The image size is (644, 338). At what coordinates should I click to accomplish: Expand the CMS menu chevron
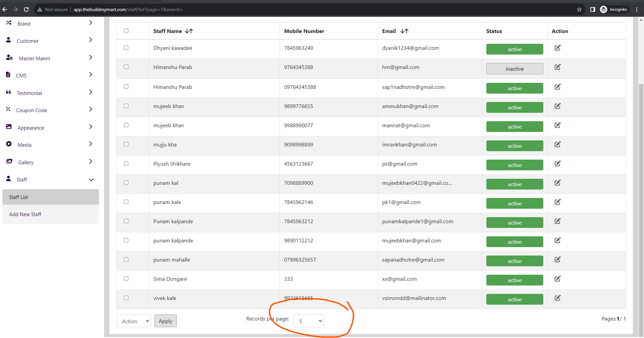(91, 74)
